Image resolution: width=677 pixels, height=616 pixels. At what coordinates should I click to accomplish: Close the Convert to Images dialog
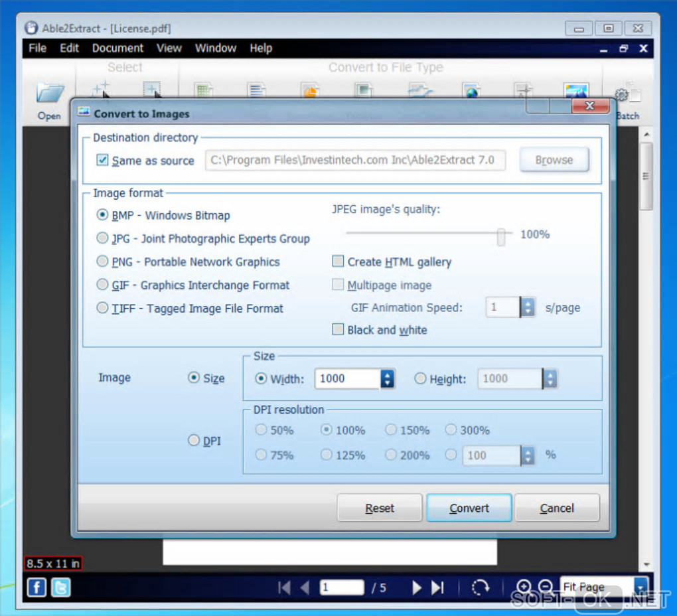click(x=590, y=106)
